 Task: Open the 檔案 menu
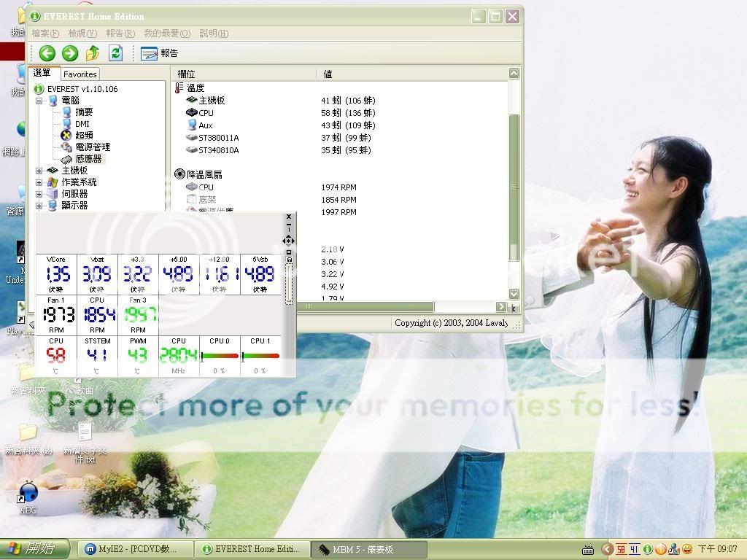[45, 34]
